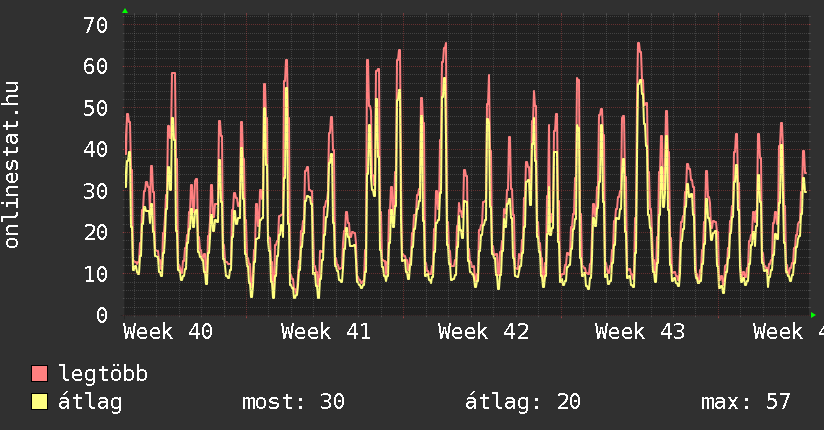
Task: Click the red legtöbb legend color swatch
Action: click(x=40, y=374)
